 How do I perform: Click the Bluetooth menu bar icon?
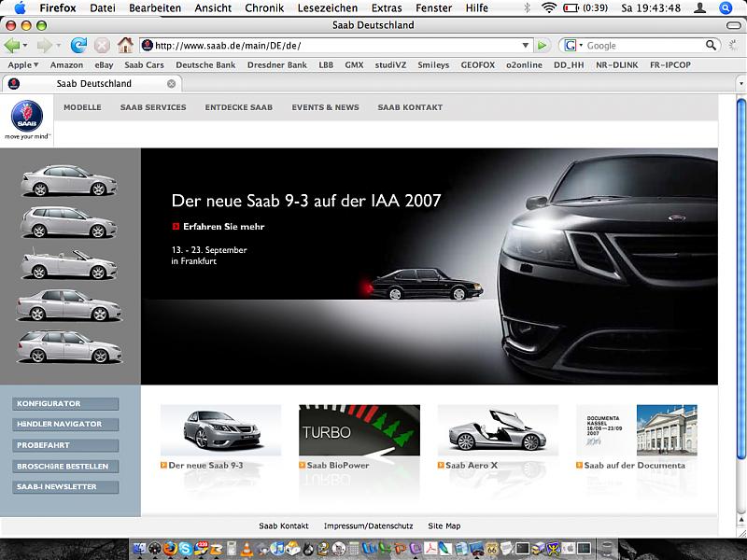(527, 7)
